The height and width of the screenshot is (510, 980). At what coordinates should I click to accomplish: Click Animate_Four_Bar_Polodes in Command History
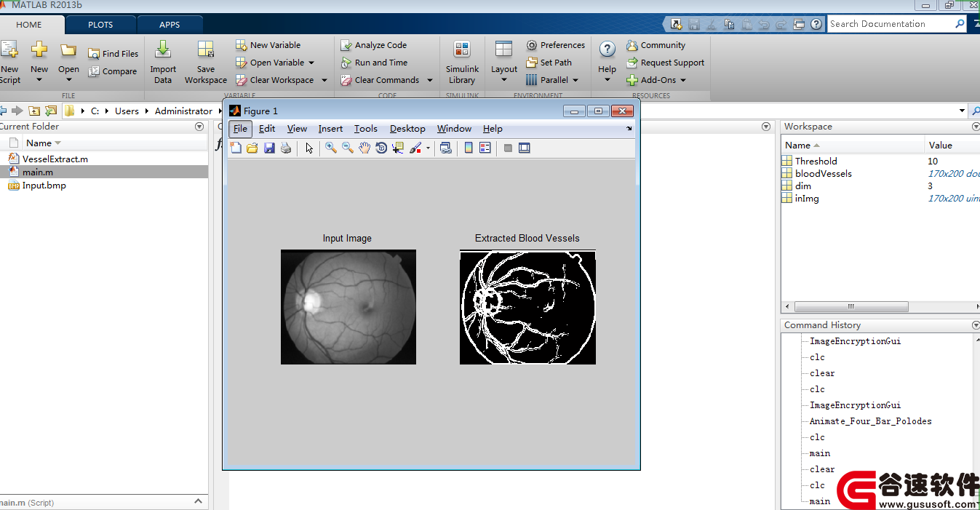coord(870,421)
